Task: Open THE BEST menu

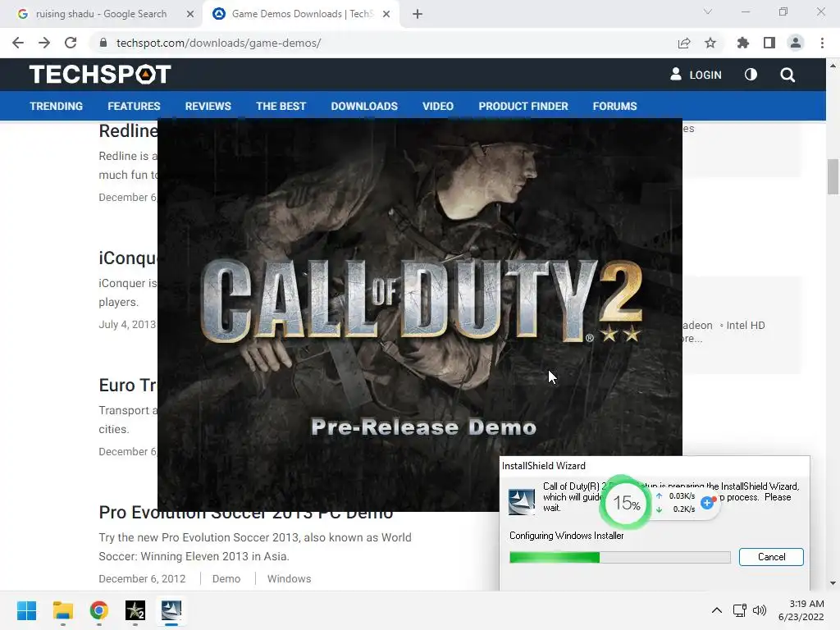Action: (x=281, y=106)
